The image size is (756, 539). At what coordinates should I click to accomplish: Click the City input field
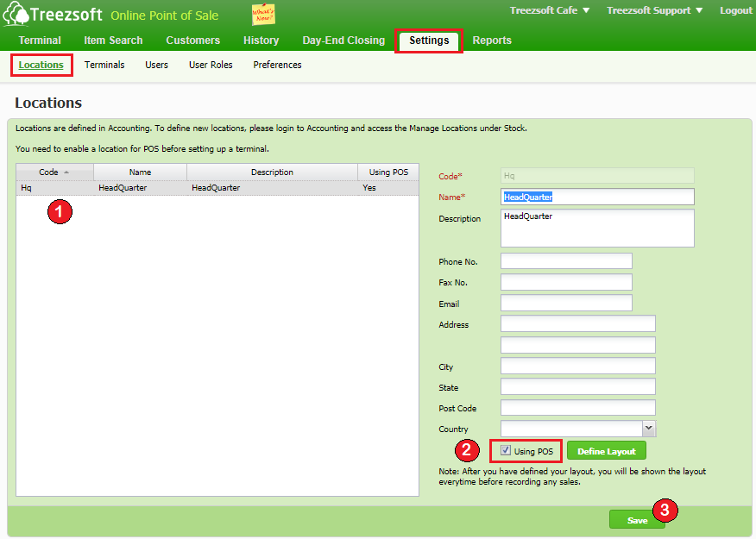[578, 366]
